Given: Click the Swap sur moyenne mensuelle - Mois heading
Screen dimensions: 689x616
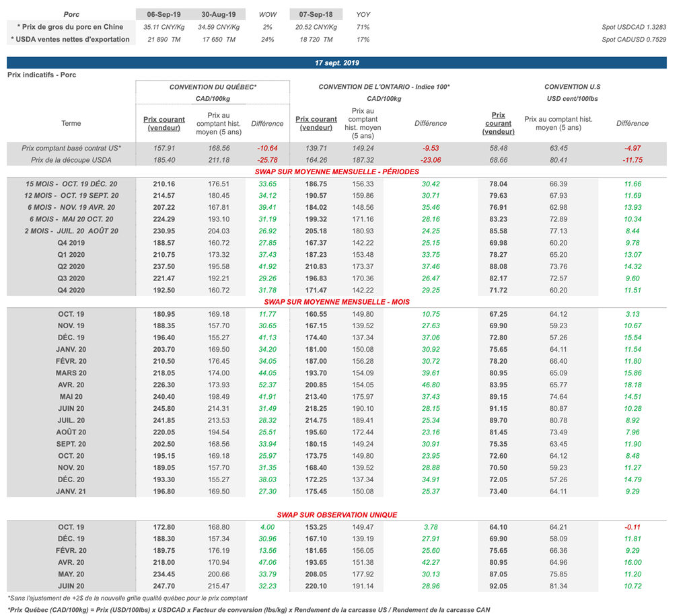Looking at the screenshot, I should tap(336, 302).
